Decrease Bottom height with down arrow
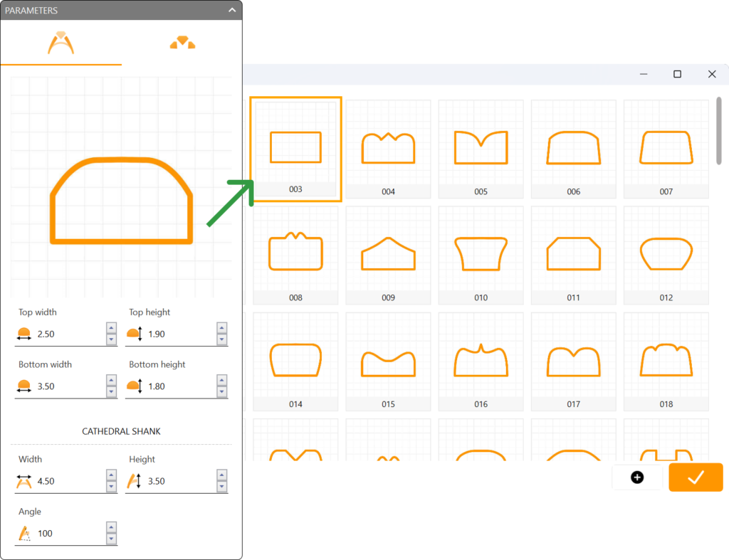729x560 pixels. 222,392
